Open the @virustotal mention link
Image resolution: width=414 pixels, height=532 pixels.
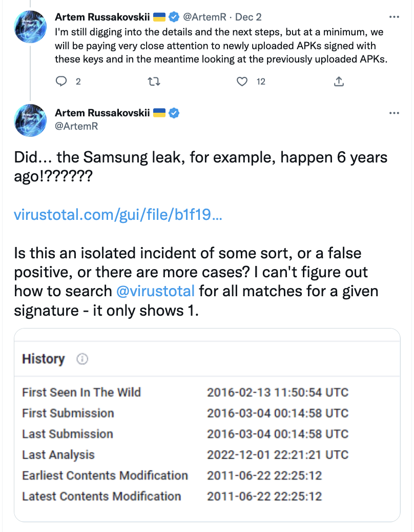[x=155, y=291]
